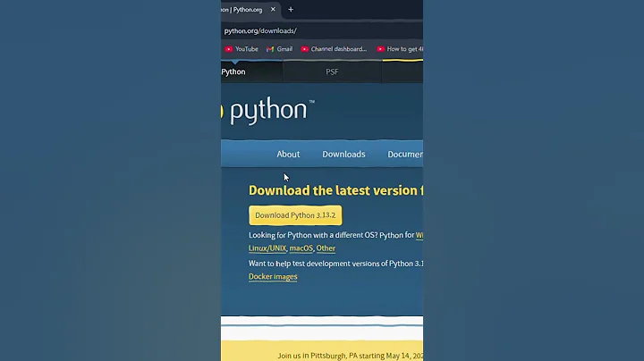Screen dimensions: 644x361
Task: Switch to the PSF tab
Action: click(x=332, y=71)
